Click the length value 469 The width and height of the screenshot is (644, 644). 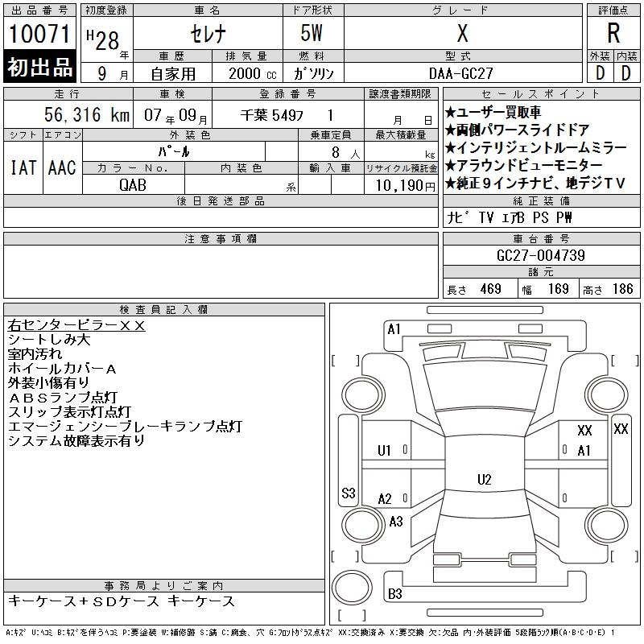[490, 289]
